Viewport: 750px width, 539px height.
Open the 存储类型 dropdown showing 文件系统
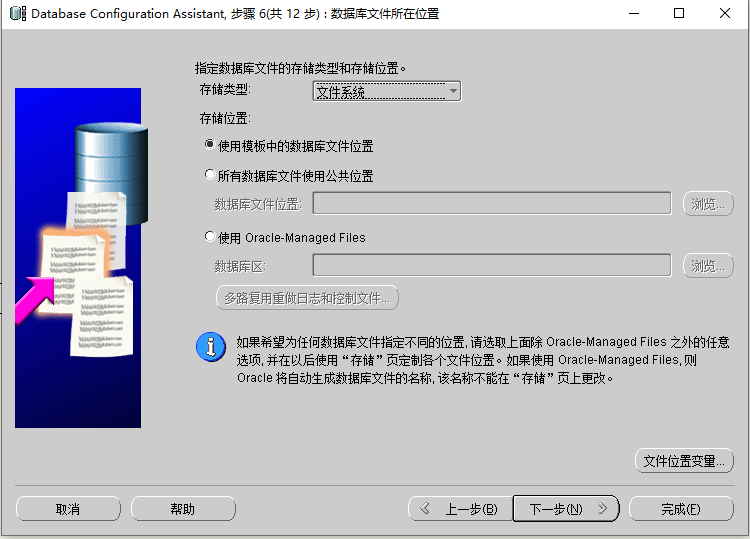coord(386,91)
